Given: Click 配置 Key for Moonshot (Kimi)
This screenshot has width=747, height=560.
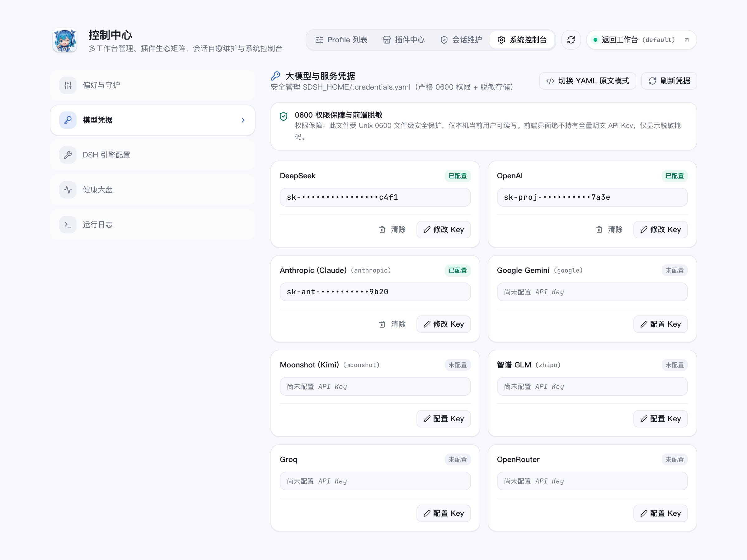Looking at the screenshot, I should [x=444, y=419].
